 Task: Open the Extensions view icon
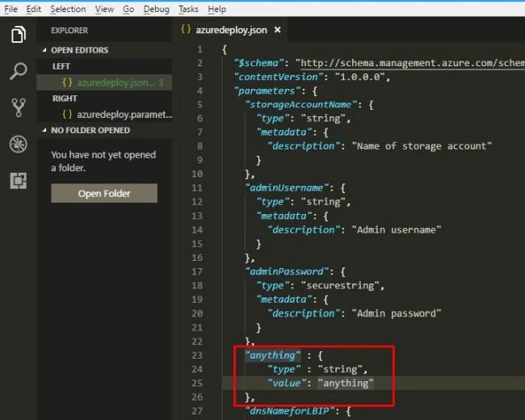tap(18, 181)
